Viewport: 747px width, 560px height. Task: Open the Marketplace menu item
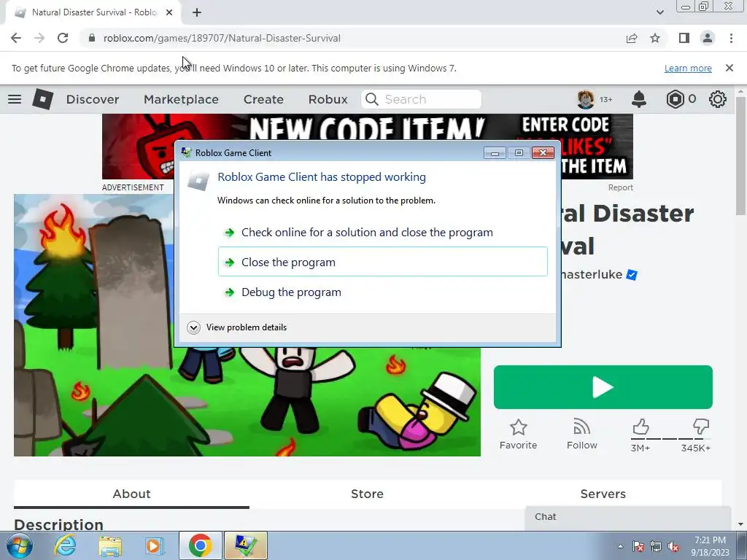point(181,99)
